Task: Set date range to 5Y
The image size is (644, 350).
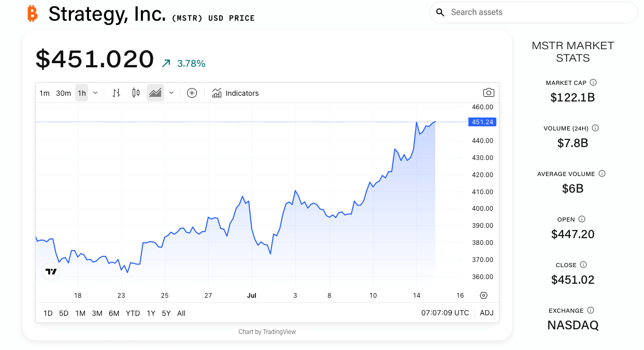Action: pyautogui.click(x=166, y=313)
